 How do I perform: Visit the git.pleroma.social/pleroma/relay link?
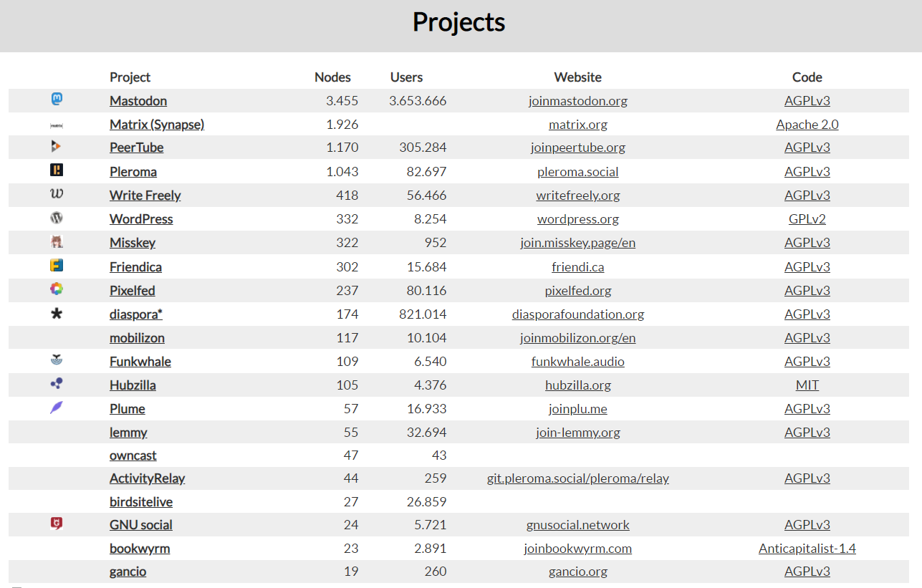click(578, 478)
